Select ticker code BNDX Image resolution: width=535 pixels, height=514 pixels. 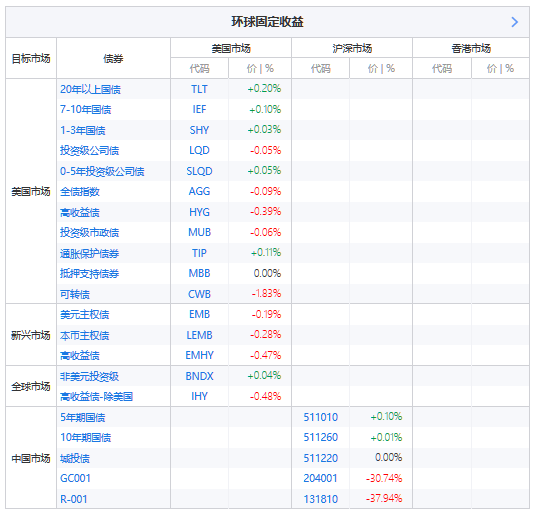[x=199, y=376]
